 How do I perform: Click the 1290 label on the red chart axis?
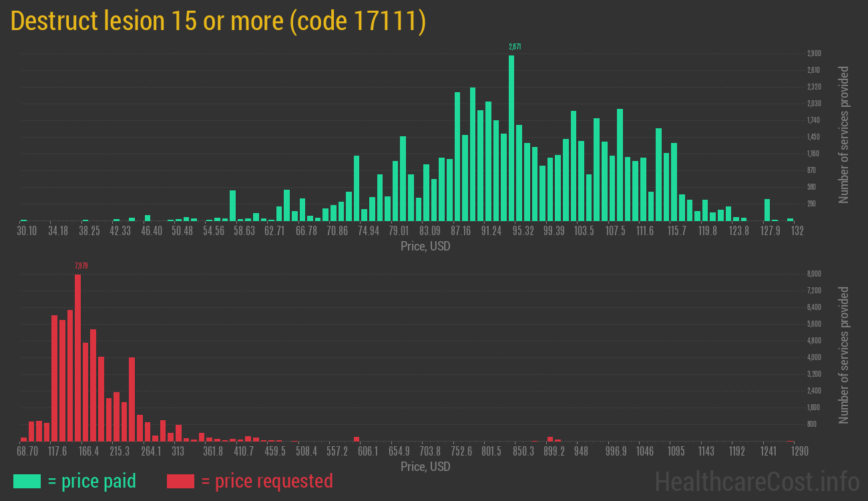click(x=799, y=452)
